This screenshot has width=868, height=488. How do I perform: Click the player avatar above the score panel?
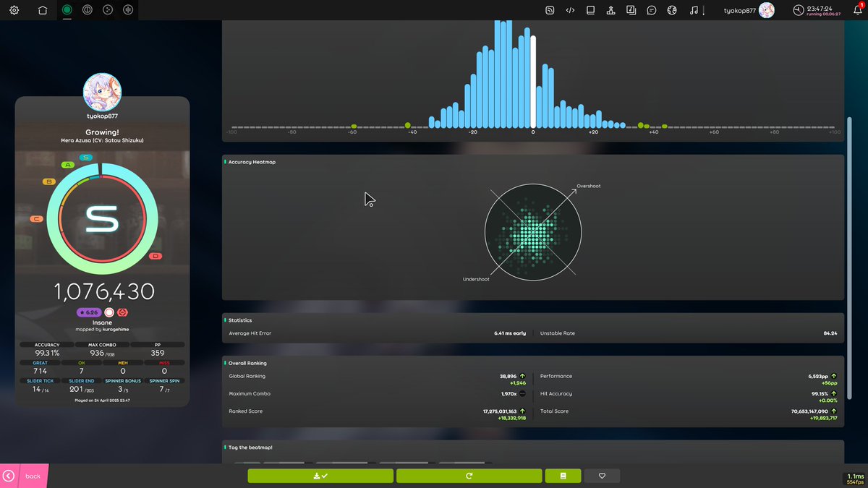point(103,92)
